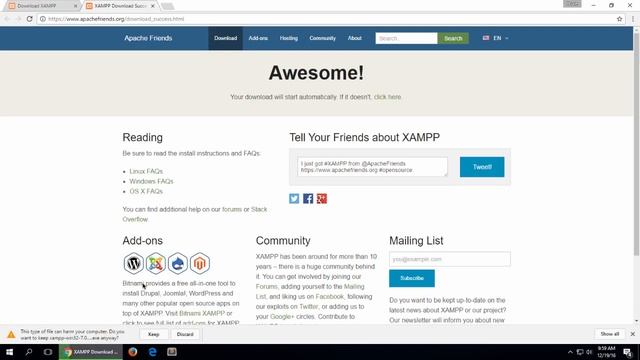Open the Community menu item
The width and height of the screenshot is (640, 360).
point(322,38)
